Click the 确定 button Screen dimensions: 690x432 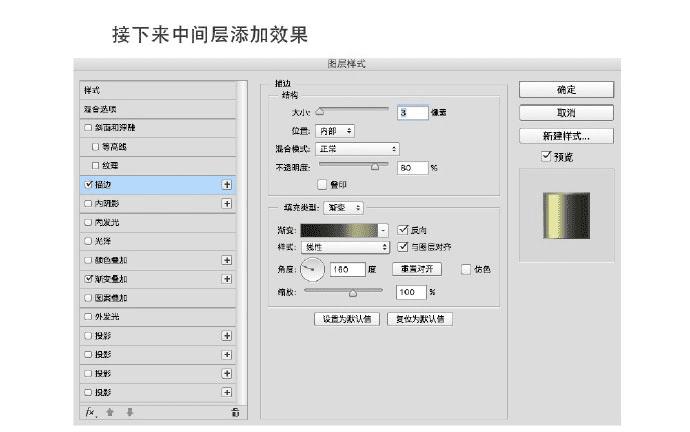point(566,90)
